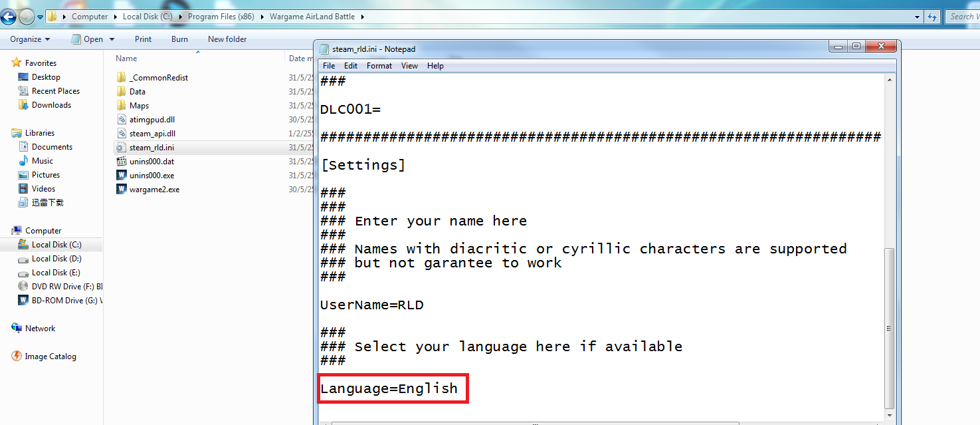980x425 pixels.
Task: Click the address bar refresh button
Action: [933, 17]
